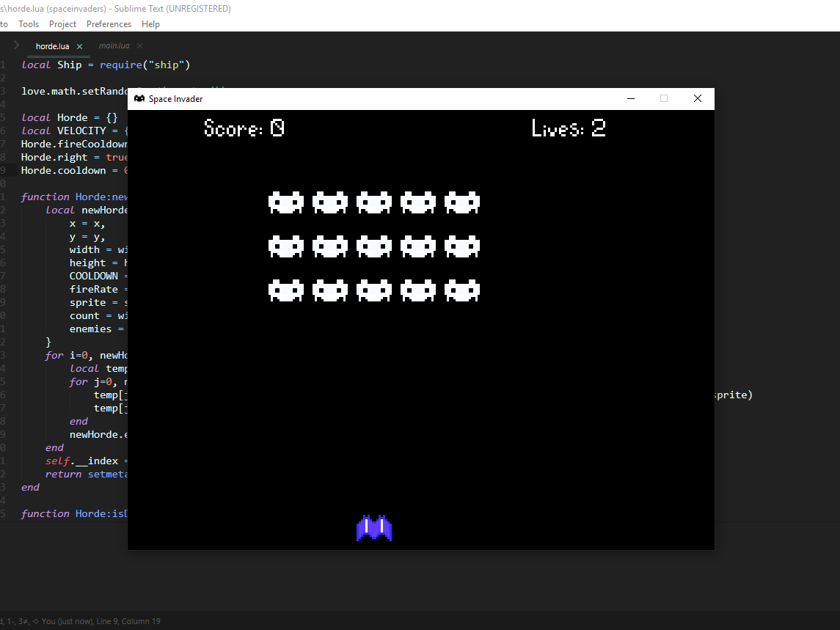The image size is (840, 630).
Task: Click the 'COOLDOWN' field line in code
Action: (x=98, y=276)
